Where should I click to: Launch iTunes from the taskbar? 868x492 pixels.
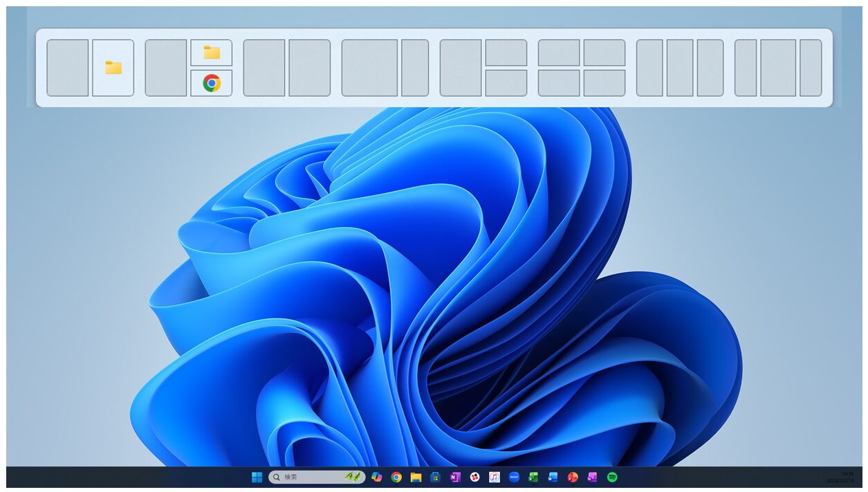[x=494, y=477]
